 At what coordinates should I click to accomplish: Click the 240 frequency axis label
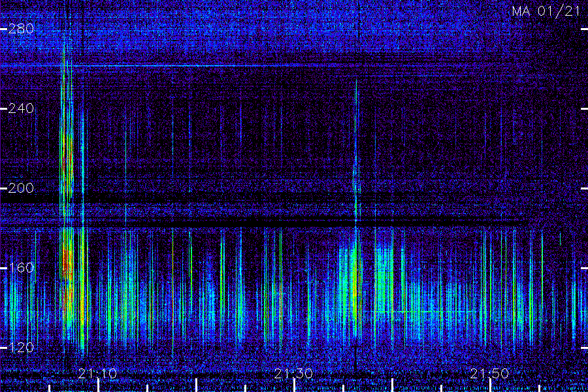pos(21,109)
